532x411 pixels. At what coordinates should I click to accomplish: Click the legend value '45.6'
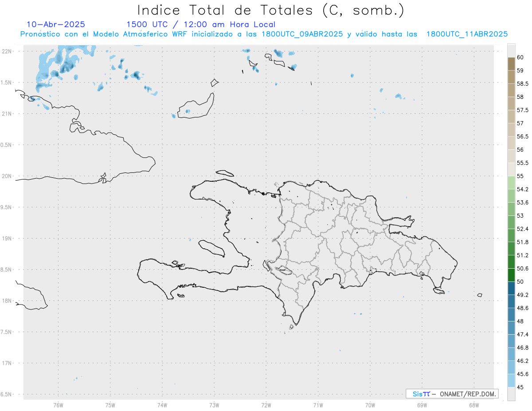523,374
